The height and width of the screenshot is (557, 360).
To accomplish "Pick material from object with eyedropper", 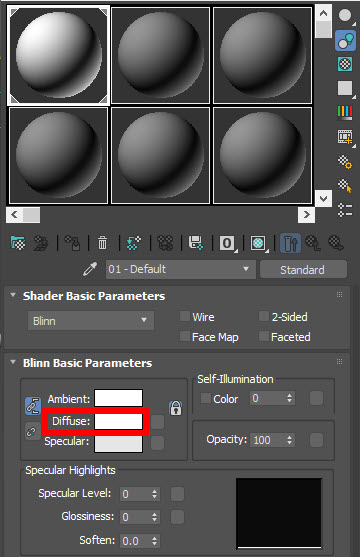I will tap(90, 269).
